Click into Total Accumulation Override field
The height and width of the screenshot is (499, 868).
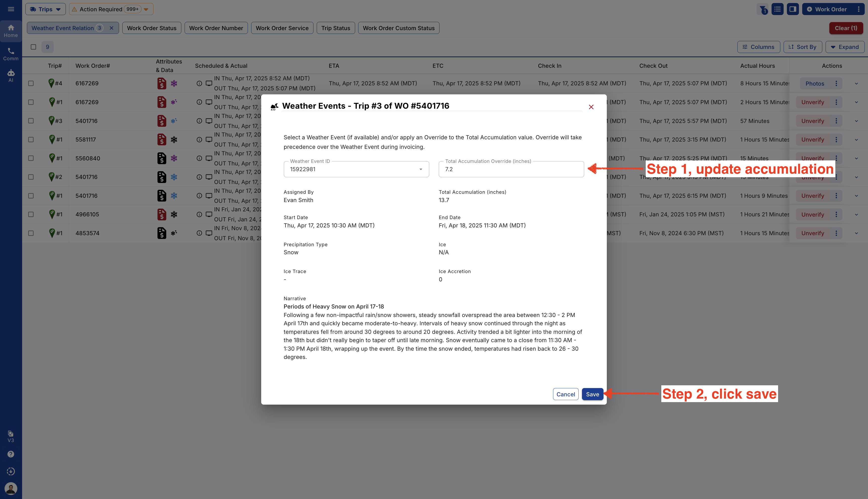pyautogui.click(x=511, y=169)
